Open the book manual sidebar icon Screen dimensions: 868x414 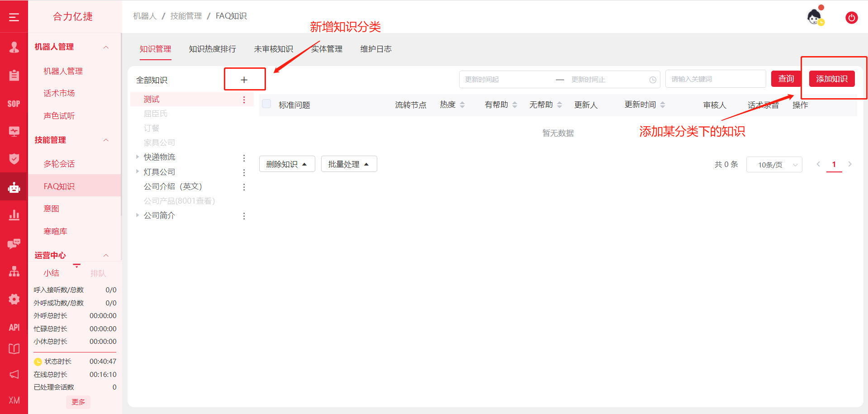tap(14, 349)
